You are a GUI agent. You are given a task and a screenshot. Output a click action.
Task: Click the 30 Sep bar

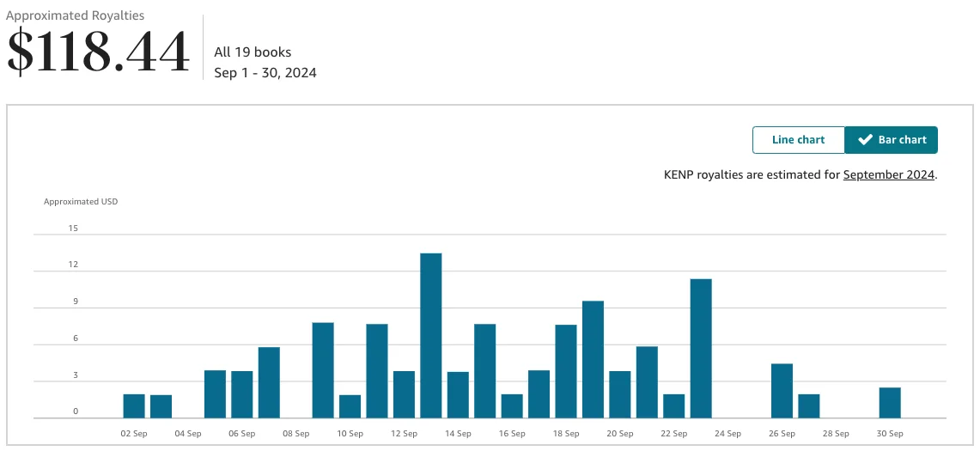click(890, 403)
